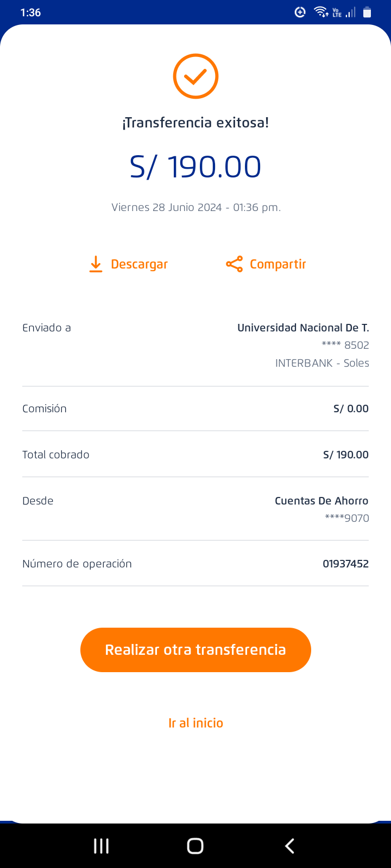The height and width of the screenshot is (868, 391).
Task: Tap the Wi-Fi status bar icon
Action: 320,12
